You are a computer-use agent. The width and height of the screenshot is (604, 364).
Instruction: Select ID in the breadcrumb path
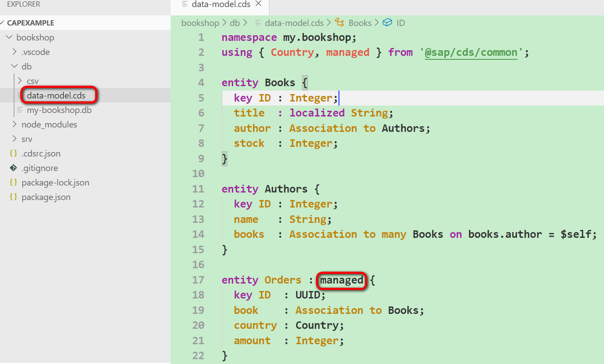pyautogui.click(x=400, y=23)
